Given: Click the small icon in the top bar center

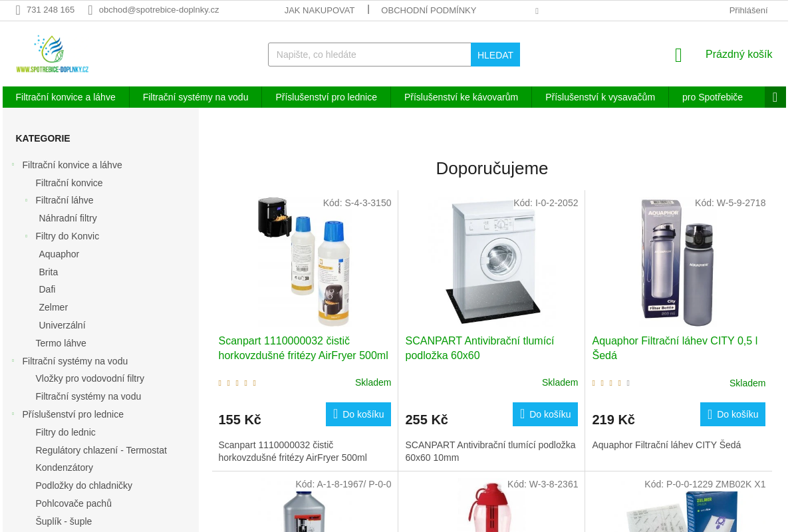Looking at the screenshot, I should (x=537, y=11).
